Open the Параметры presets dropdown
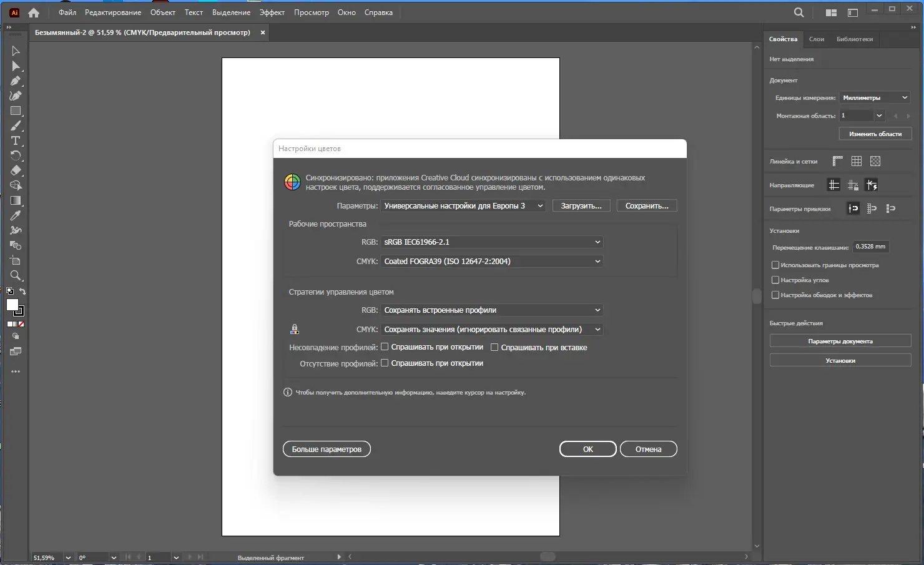The width and height of the screenshot is (924, 565). tap(464, 205)
